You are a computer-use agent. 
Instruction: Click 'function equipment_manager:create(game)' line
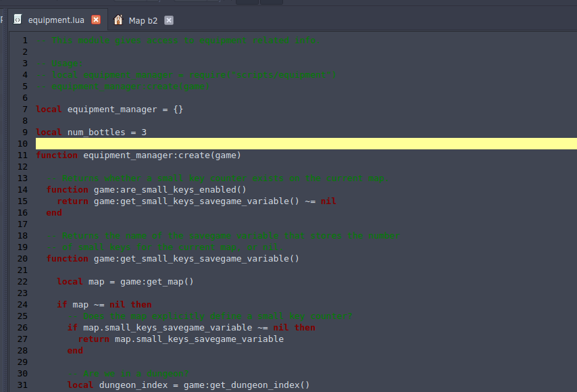coord(139,155)
